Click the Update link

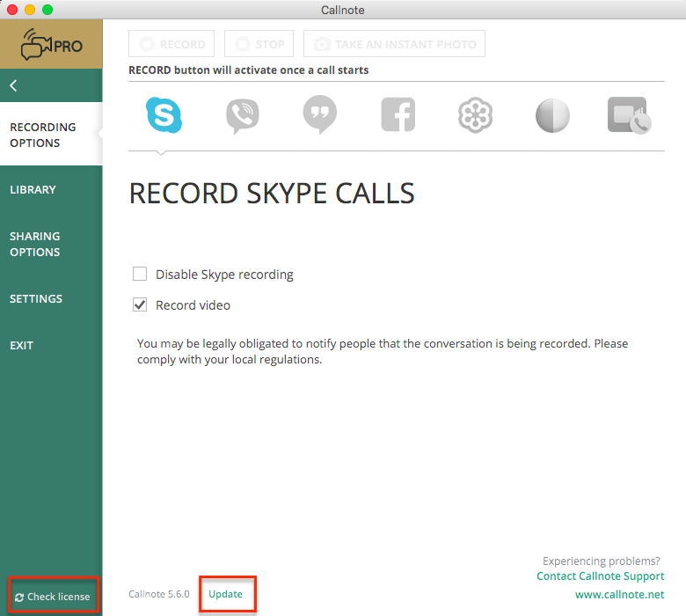coord(225,594)
